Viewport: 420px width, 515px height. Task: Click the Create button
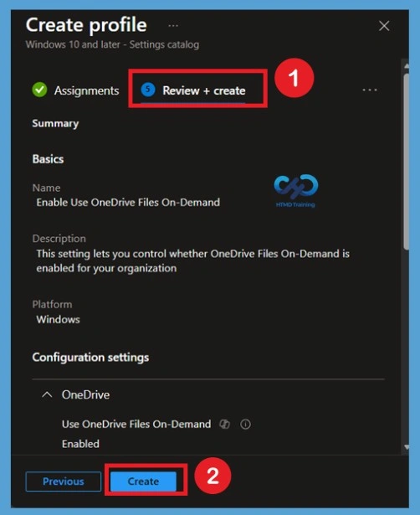pyautogui.click(x=143, y=482)
